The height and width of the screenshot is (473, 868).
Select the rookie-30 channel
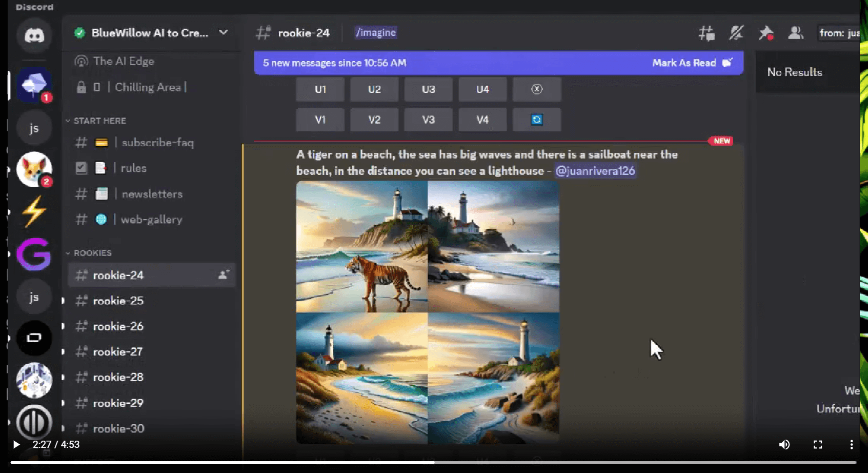click(x=152, y=428)
